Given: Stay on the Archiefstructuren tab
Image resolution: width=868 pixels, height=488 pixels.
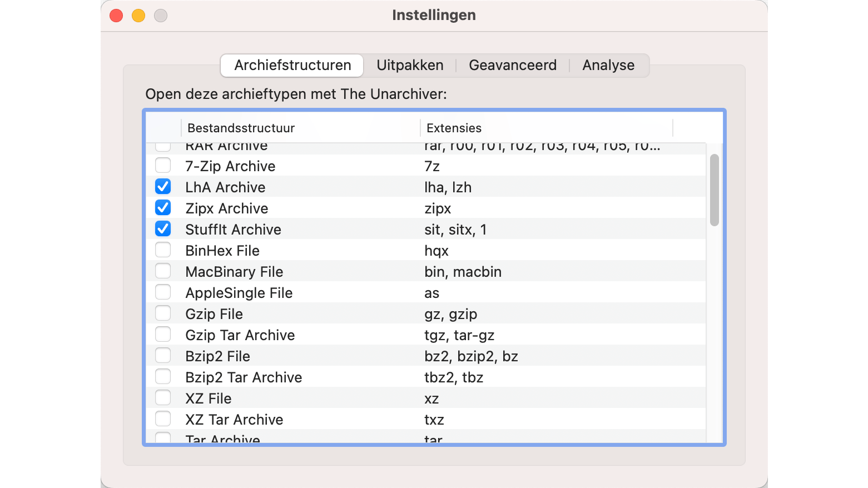Looking at the screenshot, I should coord(291,65).
